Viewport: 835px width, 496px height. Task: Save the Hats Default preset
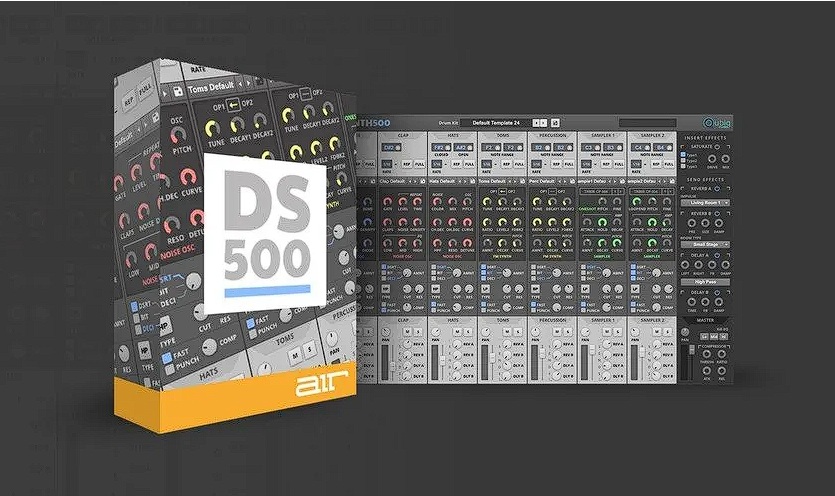(473, 181)
